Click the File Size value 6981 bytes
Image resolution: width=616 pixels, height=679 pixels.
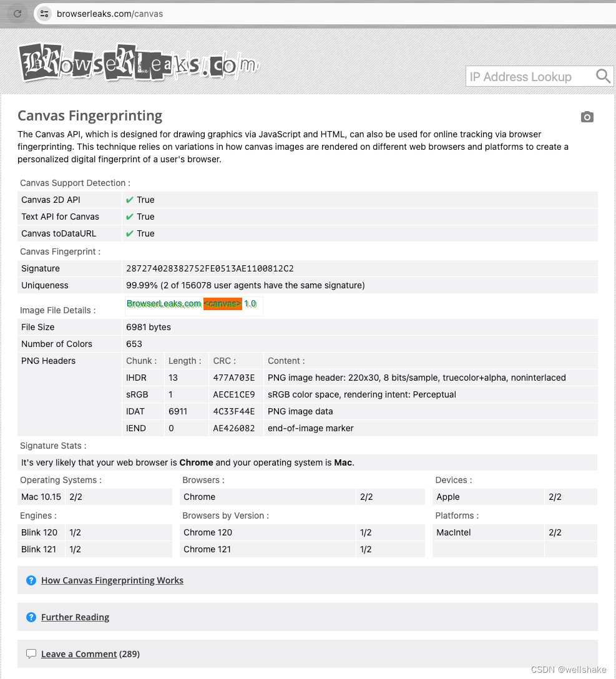[148, 327]
